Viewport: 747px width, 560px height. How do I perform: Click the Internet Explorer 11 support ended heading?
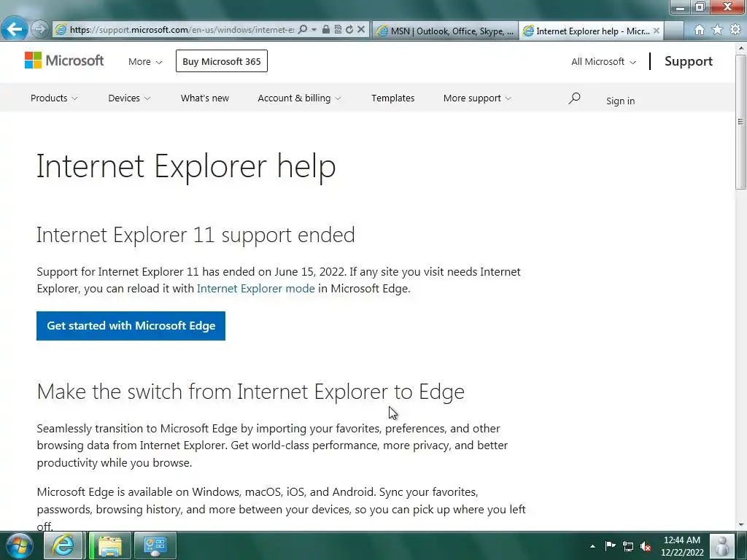pyautogui.click(x=196, y=235)
